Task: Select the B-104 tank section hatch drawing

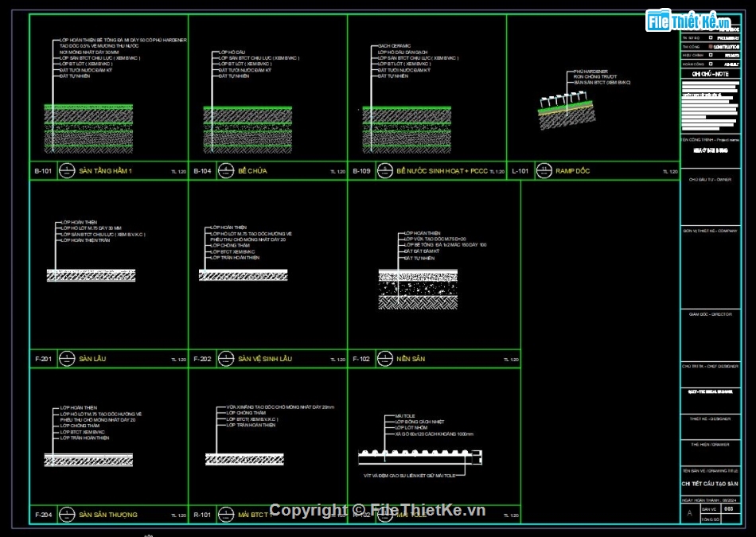Action: 247,130
